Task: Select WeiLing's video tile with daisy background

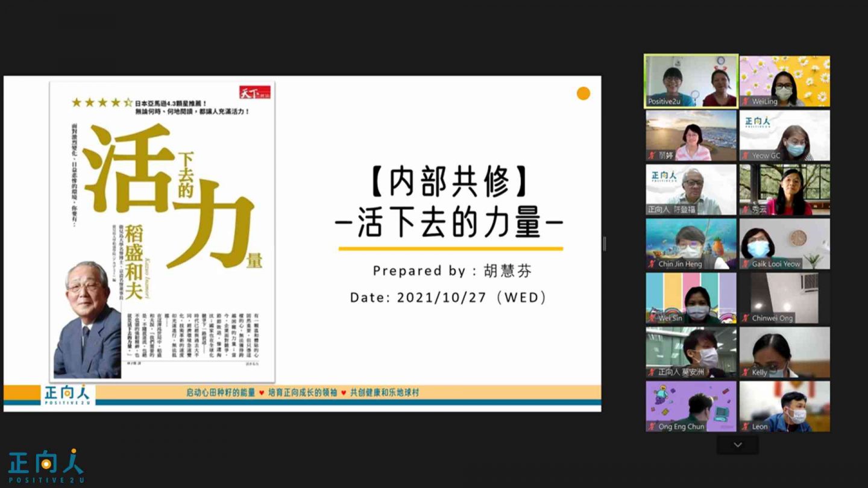Action: (x=785, y=81)
